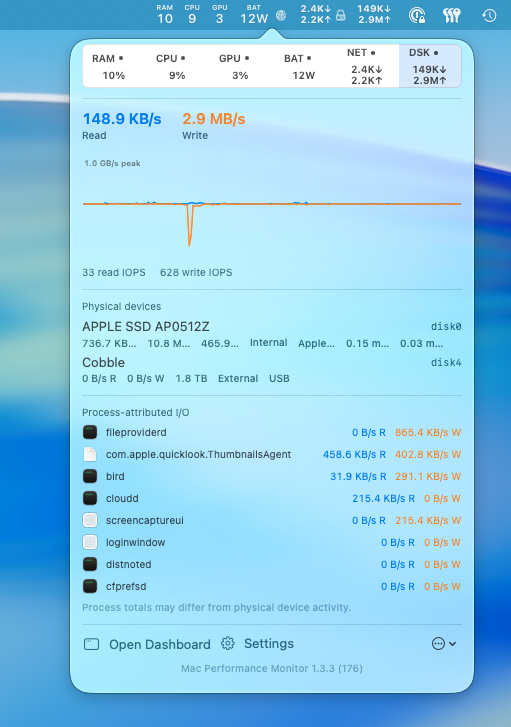Select the cloudd process name
The height and width of the screenshot is (727, 511).
click(122, 498)
